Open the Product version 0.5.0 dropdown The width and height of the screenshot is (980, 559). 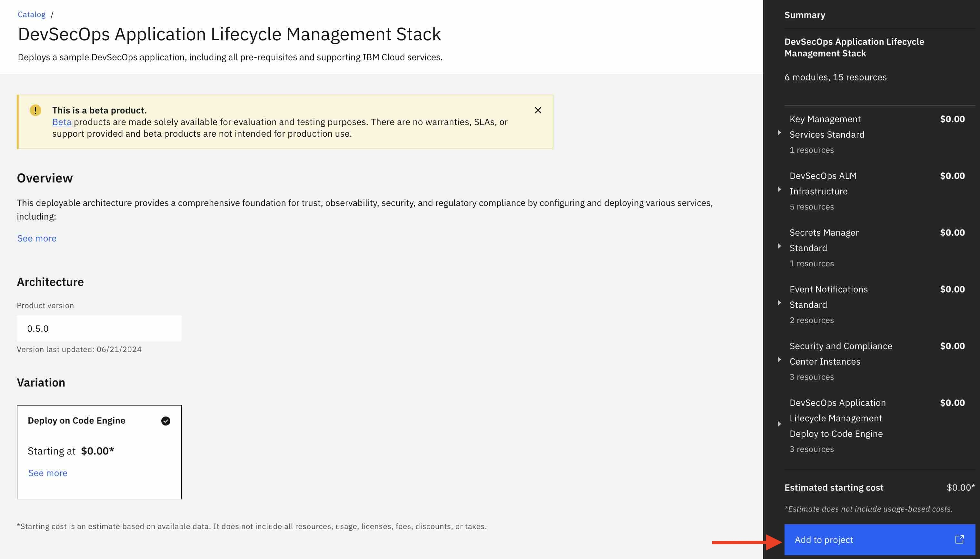click(x=99, y=329)
